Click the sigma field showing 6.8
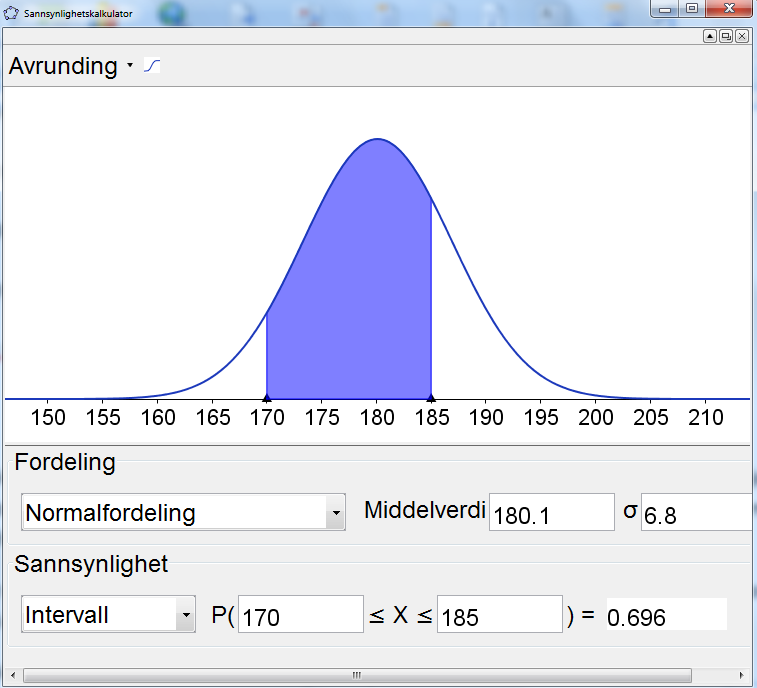 tap(699, 512)
